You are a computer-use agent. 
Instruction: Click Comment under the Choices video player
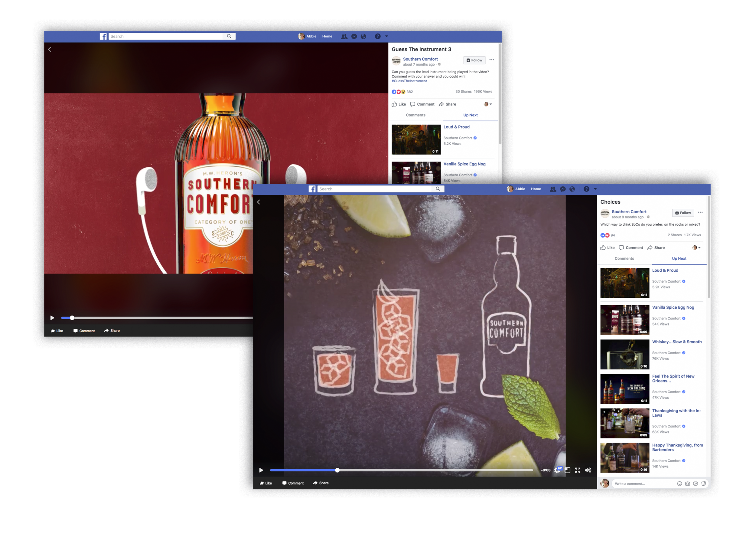pyautogui.click(x=293, y=483)
